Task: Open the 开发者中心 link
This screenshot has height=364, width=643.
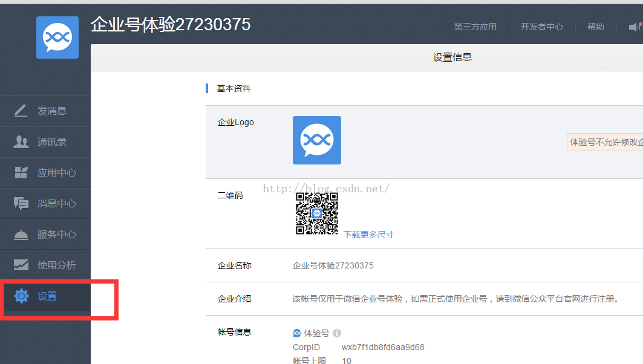Action: point(542,27)
